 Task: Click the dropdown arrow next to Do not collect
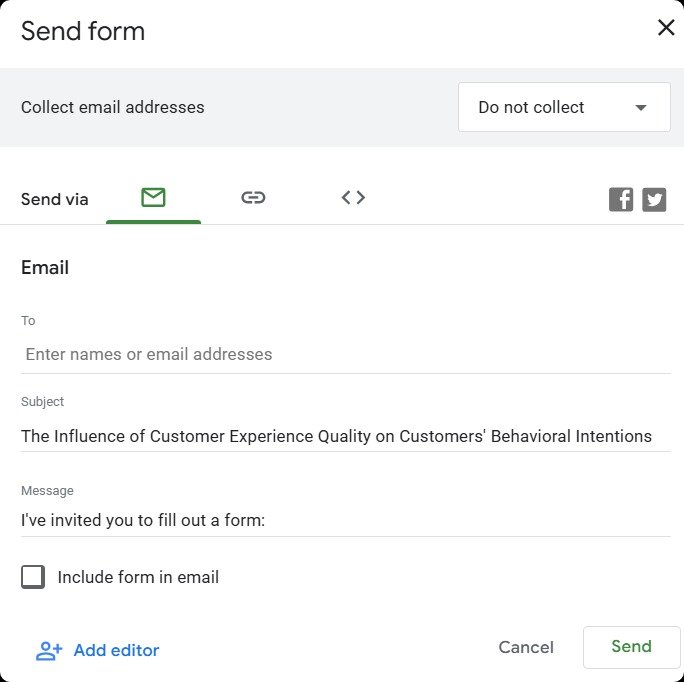641,108
